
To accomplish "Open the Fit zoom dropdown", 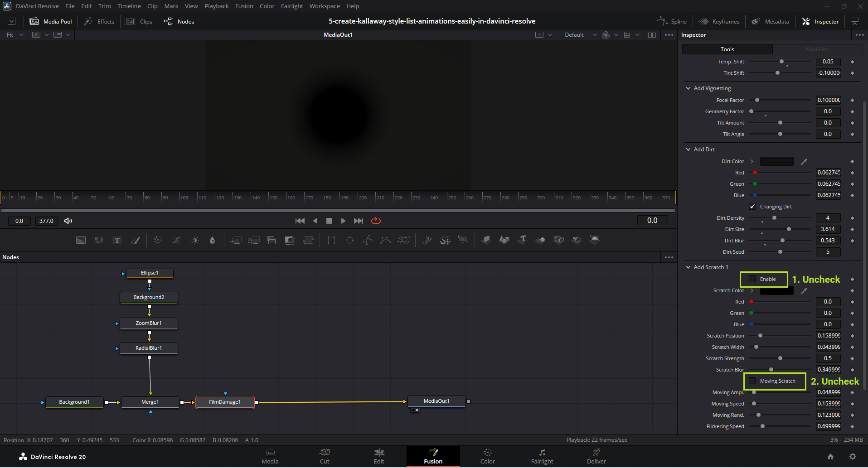I will [15, 35].
